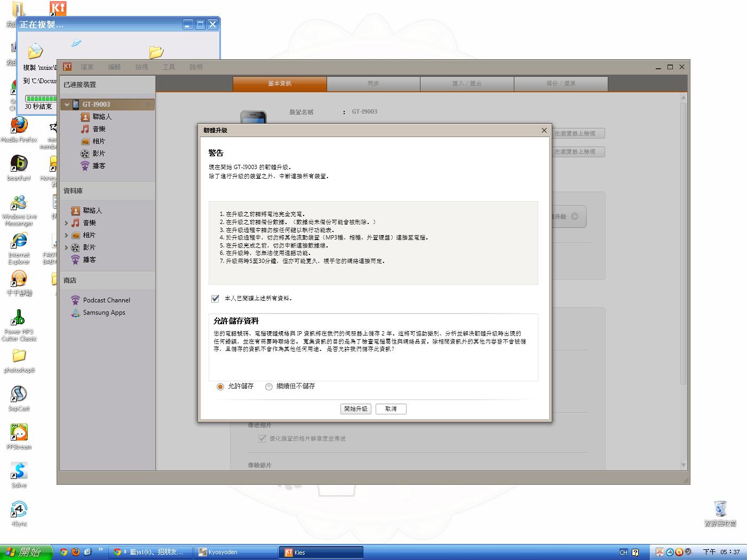Toggle 優化裝置的相片解像度並傳送 checkbox
The image size is (747, 560).
[x=262, y=438]
